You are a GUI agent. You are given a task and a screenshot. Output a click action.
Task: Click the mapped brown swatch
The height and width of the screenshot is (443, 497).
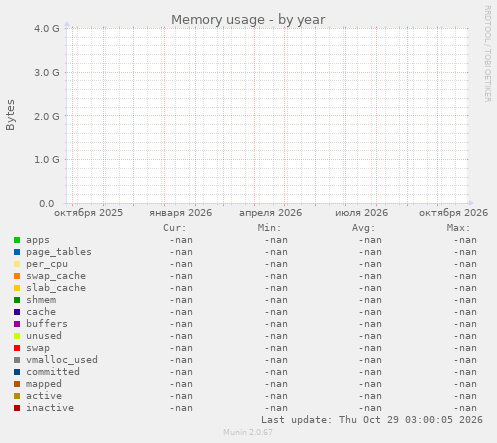pyautogui.click(x=17, y=384)
